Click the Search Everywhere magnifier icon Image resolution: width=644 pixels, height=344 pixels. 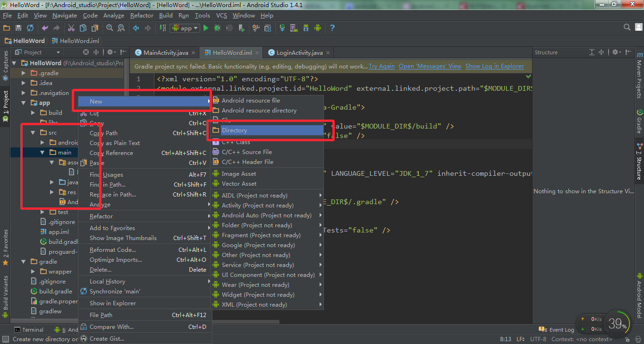627,27
